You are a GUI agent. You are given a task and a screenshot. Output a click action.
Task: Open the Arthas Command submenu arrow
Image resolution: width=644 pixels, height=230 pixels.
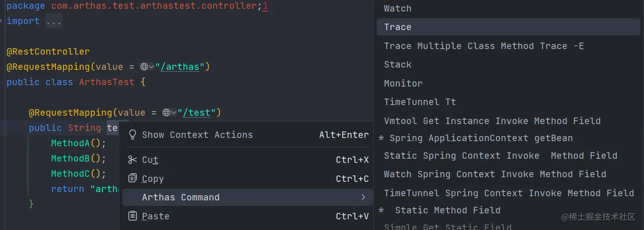(x=363, y=197)
